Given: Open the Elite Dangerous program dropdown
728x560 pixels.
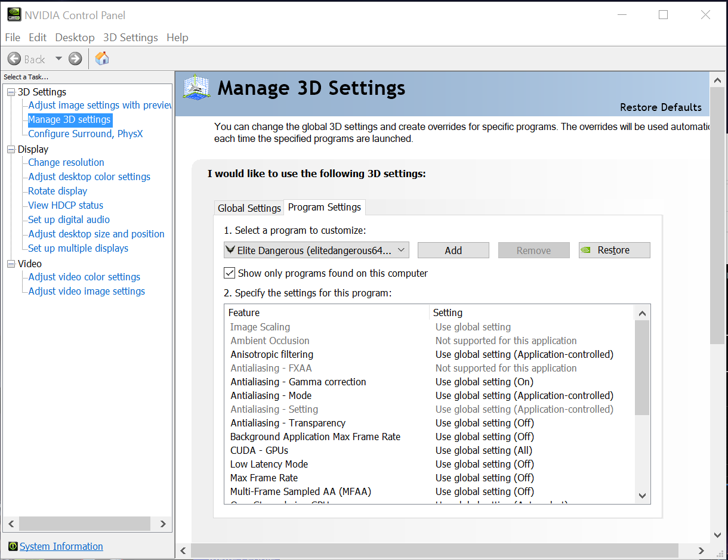Looking at the screenshot, I should pyautogui.click(x=317, y=250).
